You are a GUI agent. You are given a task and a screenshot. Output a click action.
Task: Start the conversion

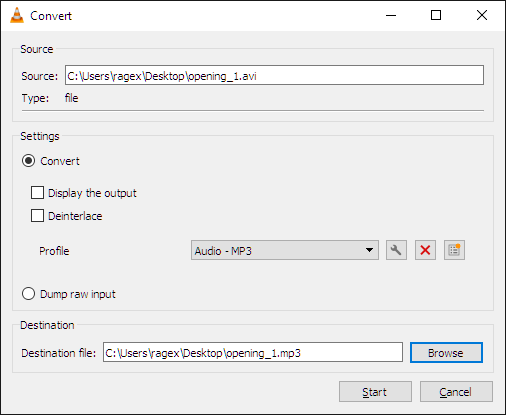coord(375,392)
